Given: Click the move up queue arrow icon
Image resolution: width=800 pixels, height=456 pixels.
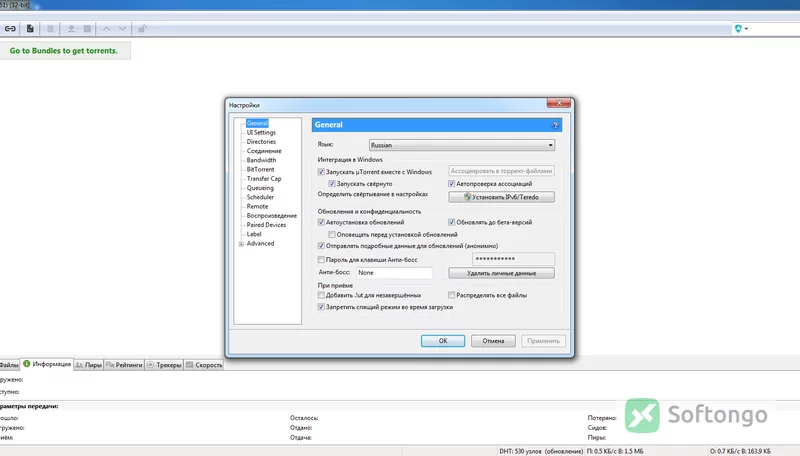Looking at the screenshot, I should click(106, 29).
